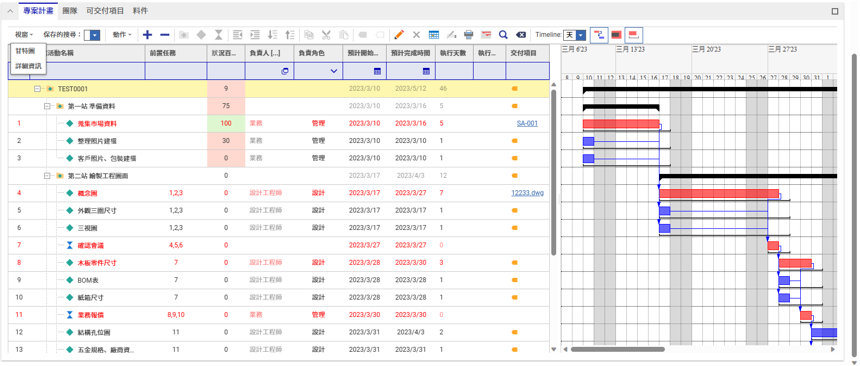Screen dimensions: 860x366
Task: Switch to the 團隊 tab
Action: click(70, 10)
